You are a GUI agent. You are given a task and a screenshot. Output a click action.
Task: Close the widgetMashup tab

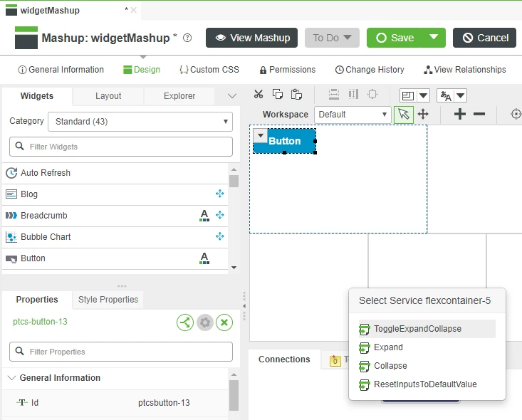[x=133, y=10]
